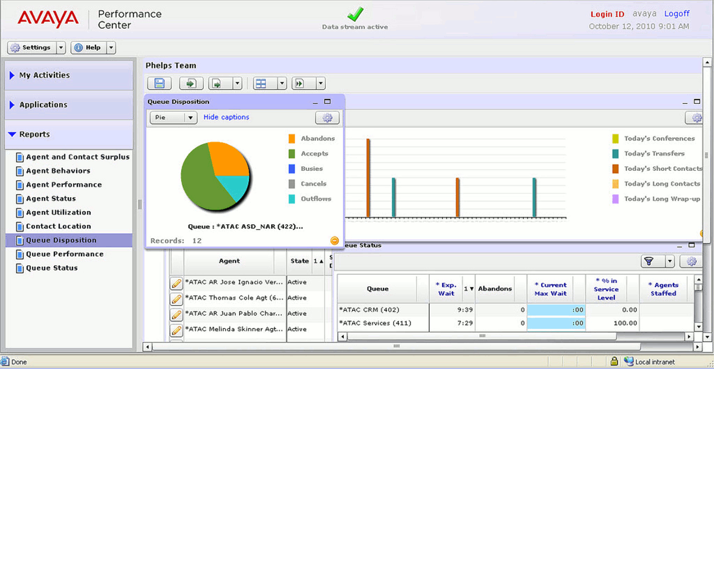This screenshot has width=714, height=588.
Task: Toggle Hide captions on the pie chart
Action: click(226, 117)
